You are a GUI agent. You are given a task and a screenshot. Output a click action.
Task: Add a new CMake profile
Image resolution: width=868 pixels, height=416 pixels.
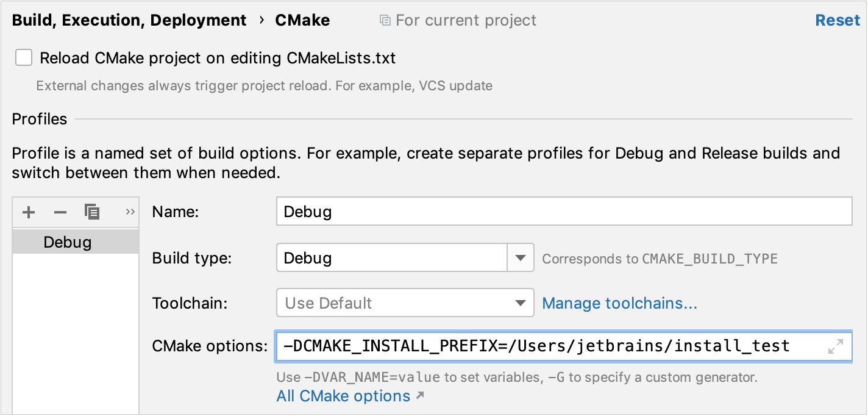28,212
